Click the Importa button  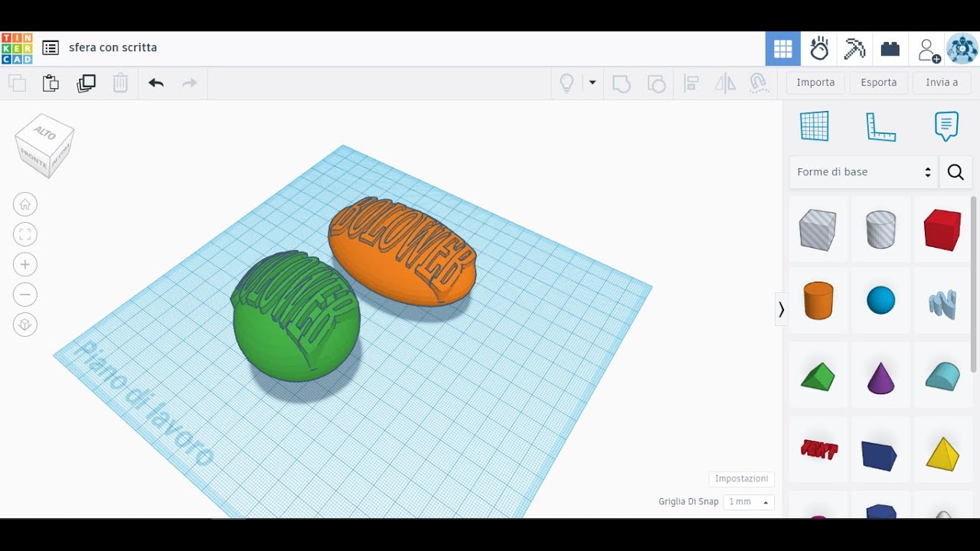(815, 83)
